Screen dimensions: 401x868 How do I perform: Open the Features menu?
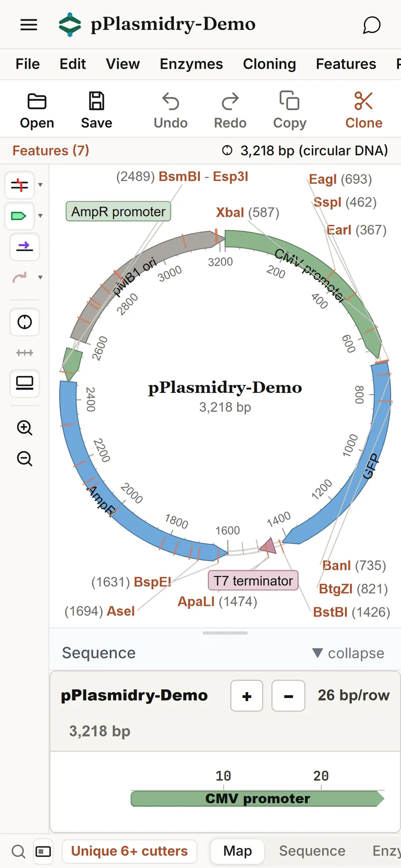tap(346, 64)
